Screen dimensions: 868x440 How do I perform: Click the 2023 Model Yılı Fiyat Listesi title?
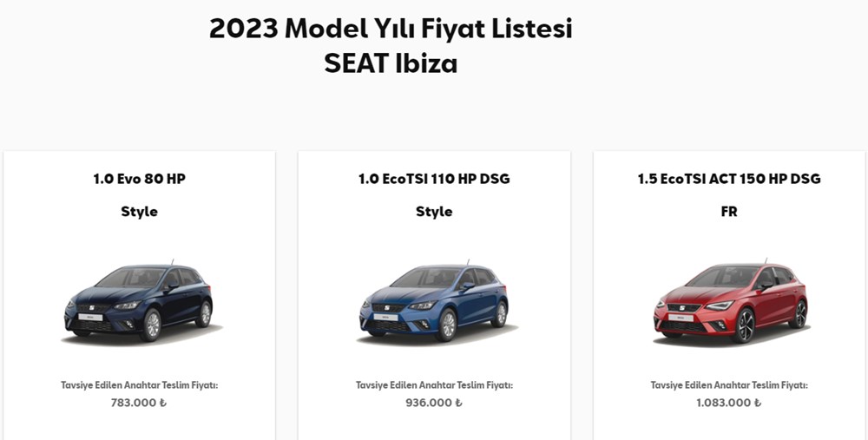(391, 29)
